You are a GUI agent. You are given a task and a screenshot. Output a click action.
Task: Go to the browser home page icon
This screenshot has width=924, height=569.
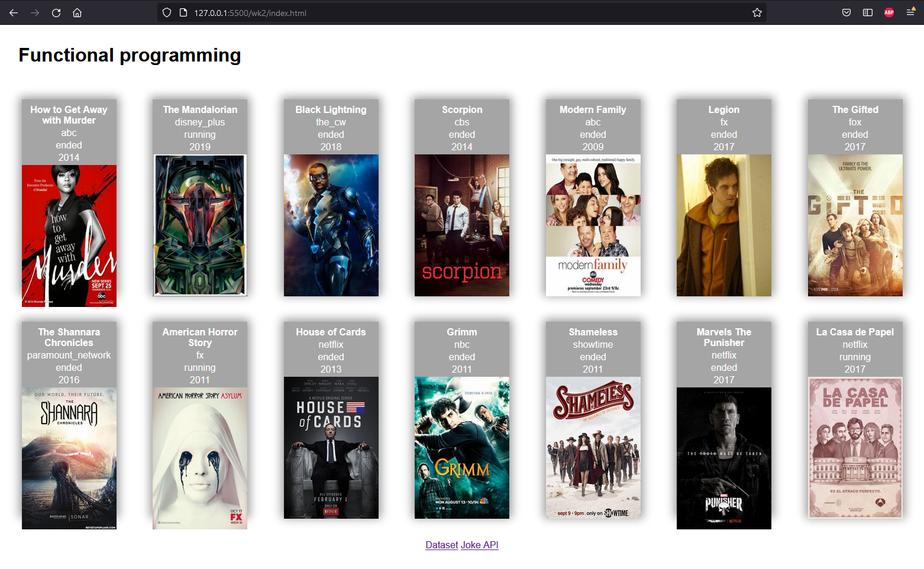[x=77, y=12]
